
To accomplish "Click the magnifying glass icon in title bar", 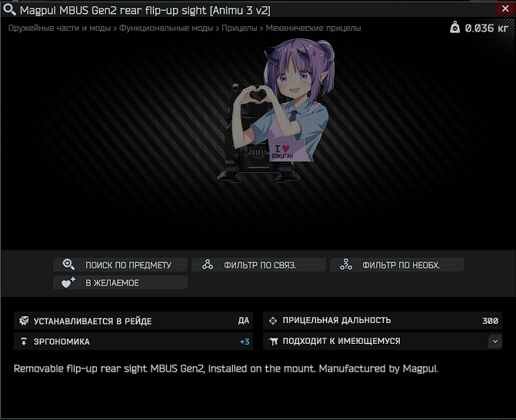I will click(9, 9).
